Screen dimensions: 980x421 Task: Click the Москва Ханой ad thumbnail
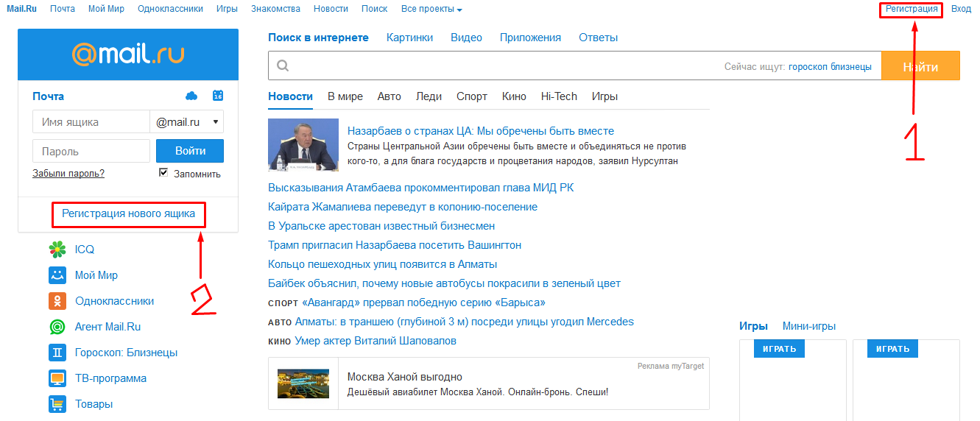pos(303,383)
